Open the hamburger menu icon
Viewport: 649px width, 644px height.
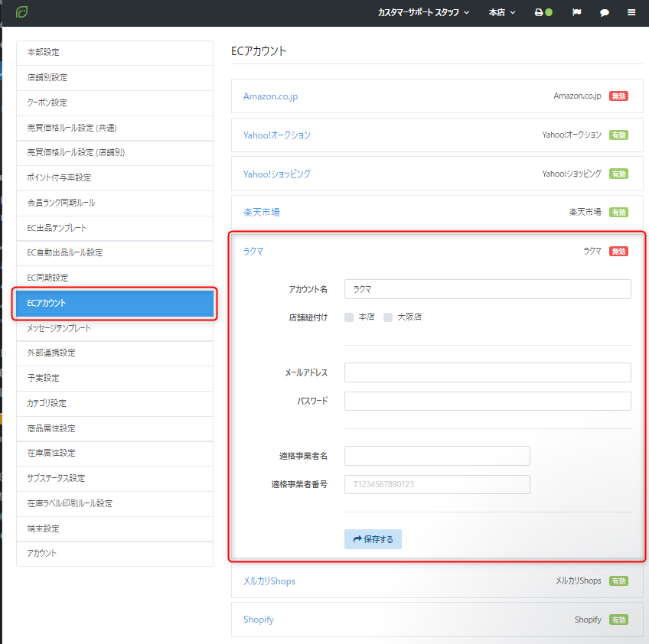tap(631, 12)
